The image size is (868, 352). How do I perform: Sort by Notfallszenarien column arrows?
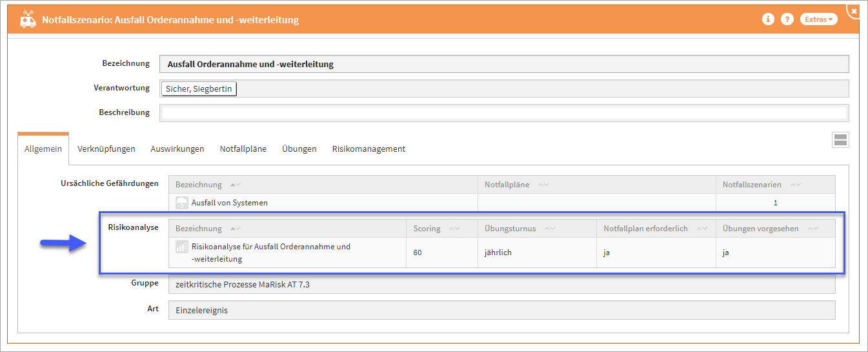(796, 185)
